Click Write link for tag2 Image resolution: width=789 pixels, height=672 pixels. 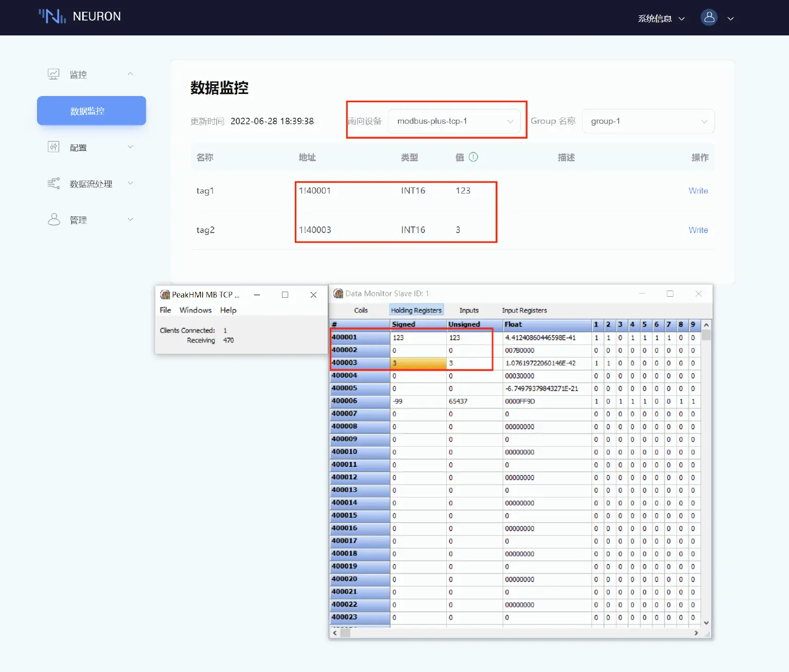[x=698, y=230]
